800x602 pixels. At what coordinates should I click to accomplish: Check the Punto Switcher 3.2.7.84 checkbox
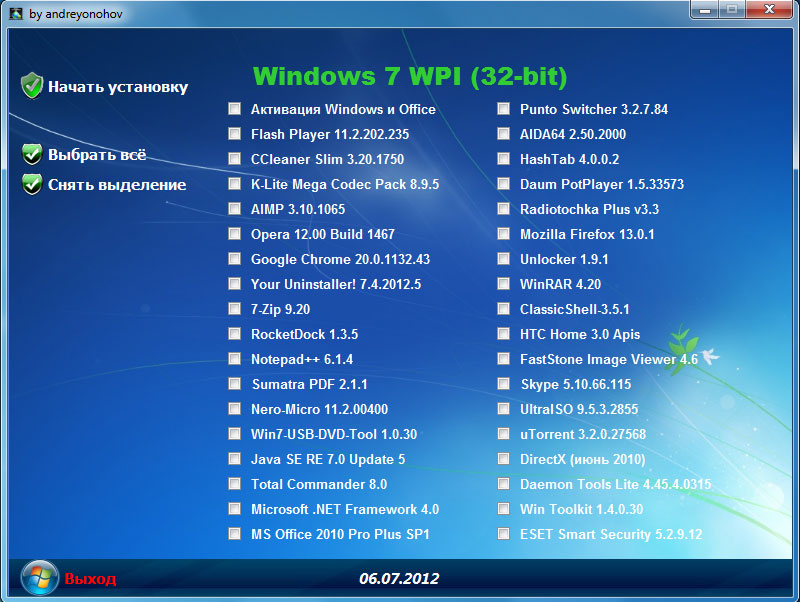[x=504, y=109]
